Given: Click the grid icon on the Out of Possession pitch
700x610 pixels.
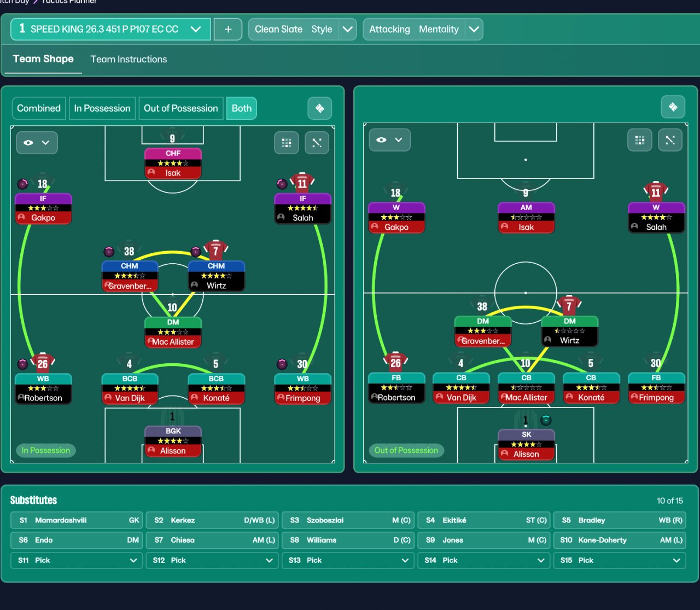Looking at the screenshot, I should [639, 141].
